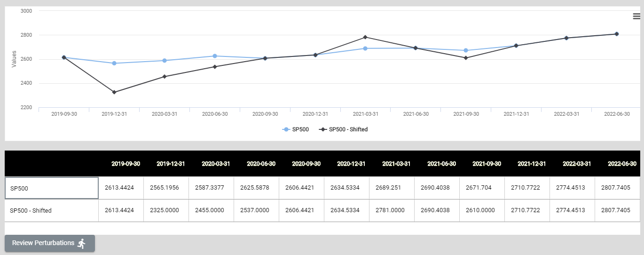
Task: Select shifted value cell 2325.0000
Action: [166, 210]
